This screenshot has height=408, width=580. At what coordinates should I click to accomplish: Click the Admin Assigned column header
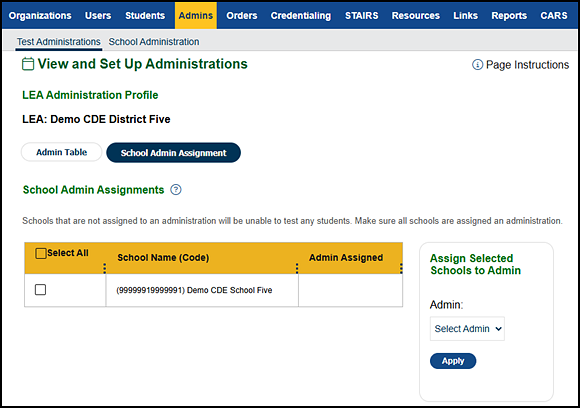(x=346, y=258)
